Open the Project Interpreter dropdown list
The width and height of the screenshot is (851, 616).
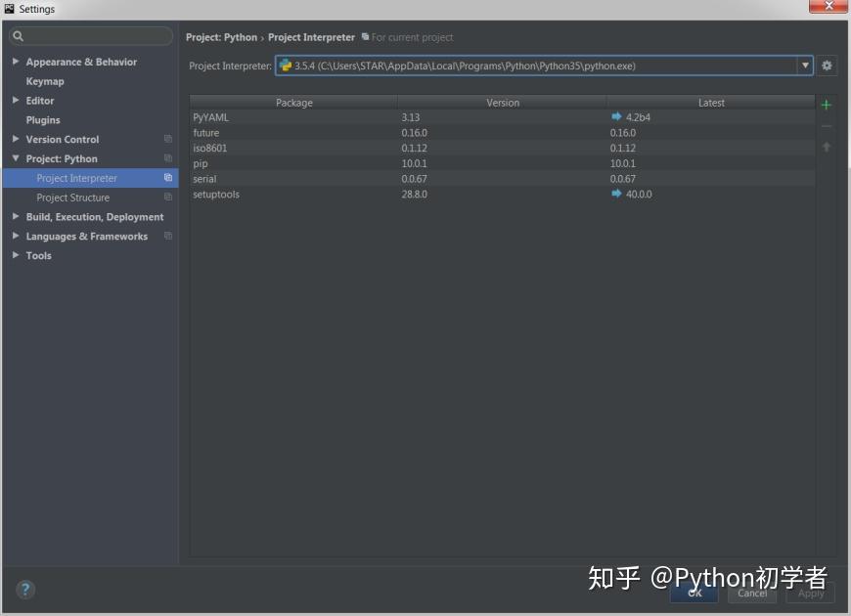[x=804, y=66]
